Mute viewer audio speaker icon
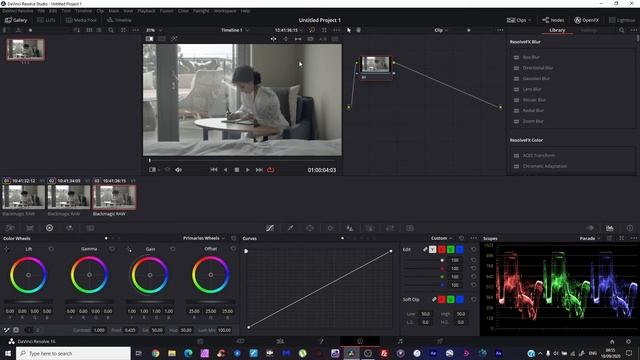Screen dimensions: 640x360 point(178,170)
